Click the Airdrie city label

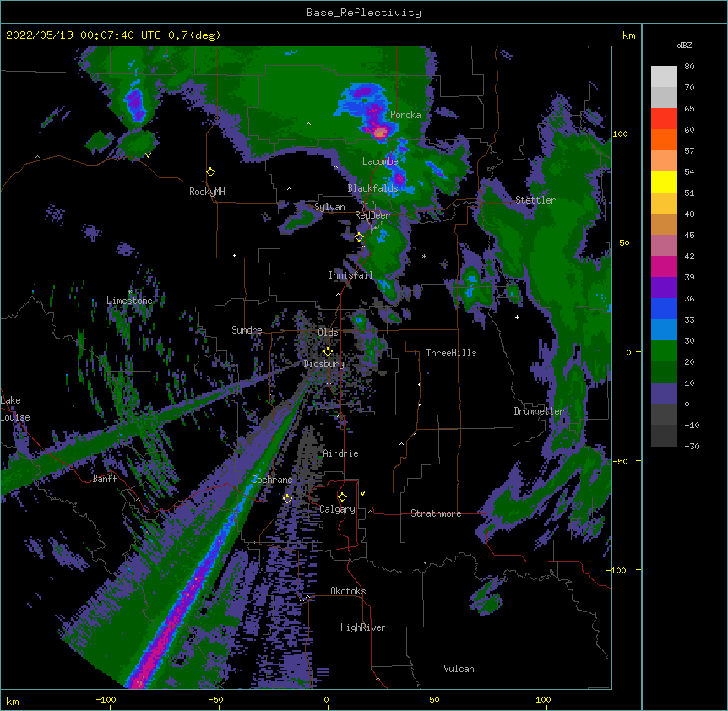coord(341,453)
